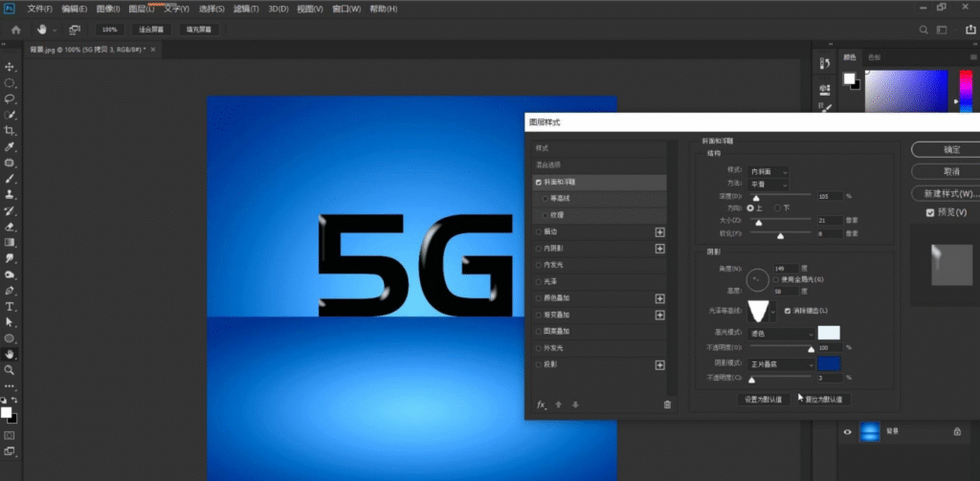Click the 适合屏幕 button
This screenshot has height=481, width=980.
tap(151, 30)
